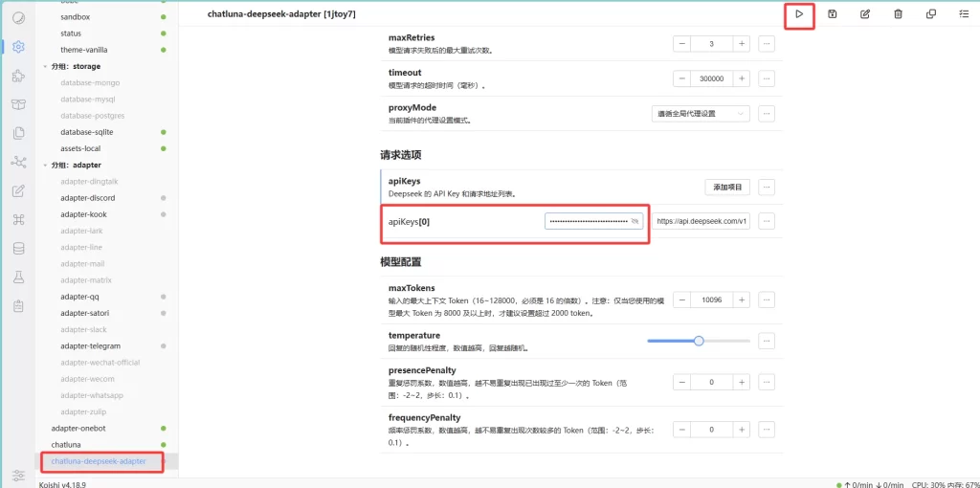Open the maxTokens more options button

click(x=767, y=299)
